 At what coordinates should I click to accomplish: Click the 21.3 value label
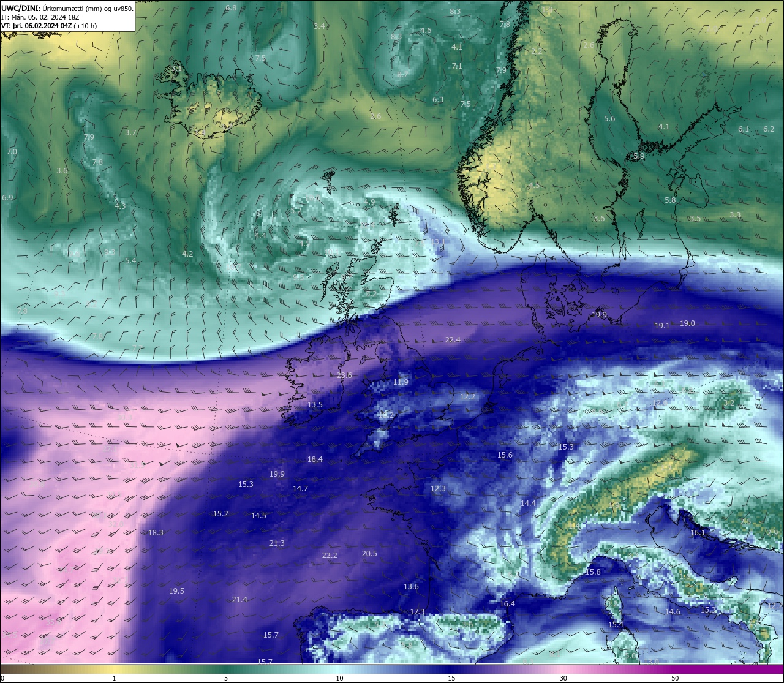click(277, 543)
